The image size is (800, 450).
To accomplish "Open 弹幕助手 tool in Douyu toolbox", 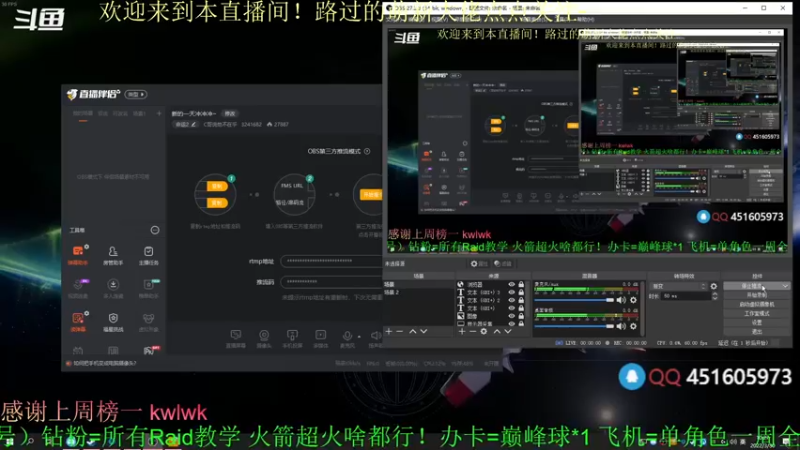I will click(78, 255).
